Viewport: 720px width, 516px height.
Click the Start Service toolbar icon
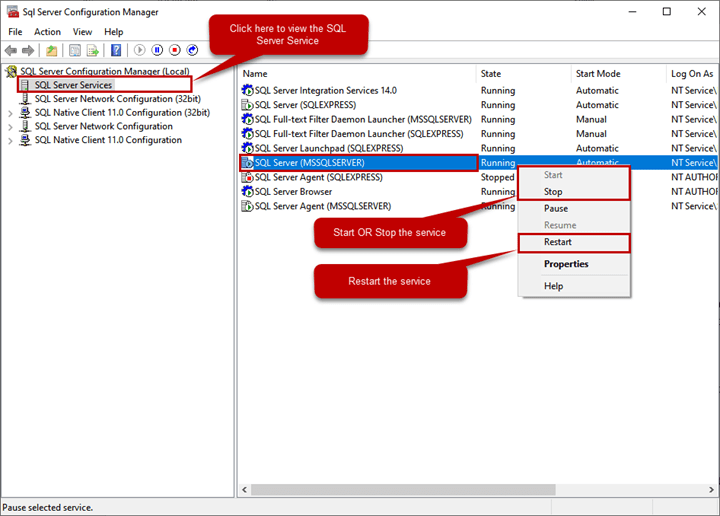(140, 50)
